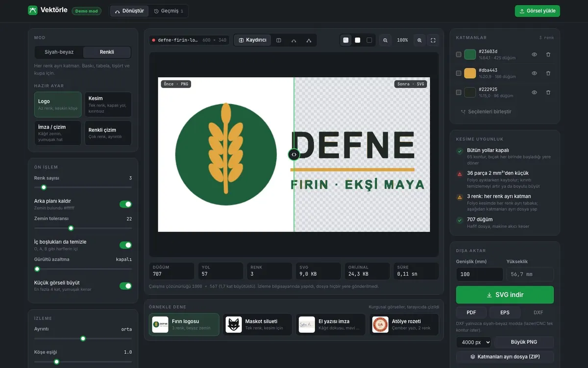The height and width of the screenshot is (368, 588).
Task: Select the curve outline view icon
Action: click(294, 40)
